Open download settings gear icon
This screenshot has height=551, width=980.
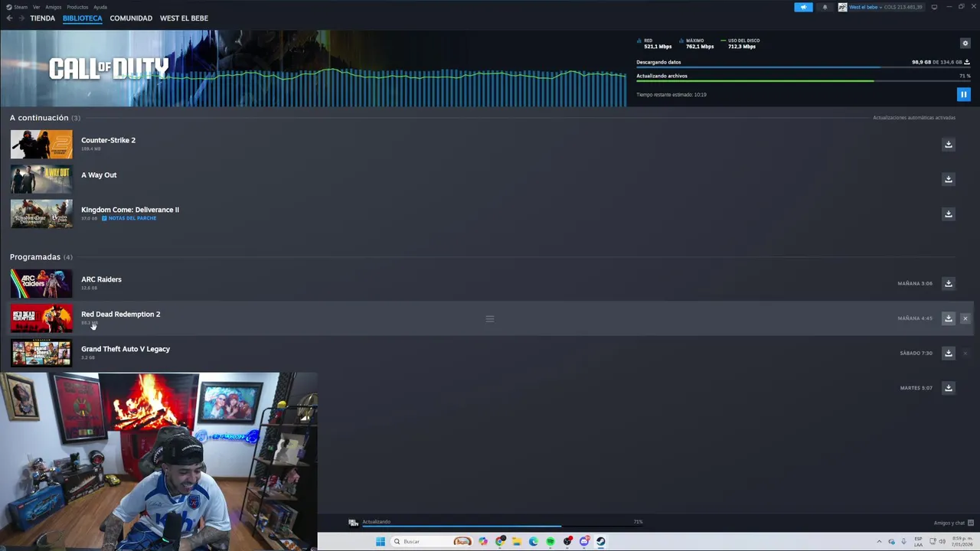[x=965, y=43]
